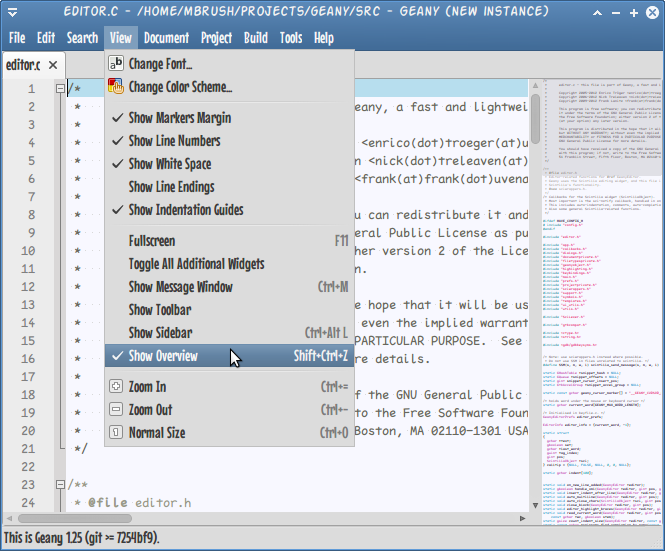This screenshot has width=665, height=551.
Task: Click the horizontal scrollbar thumb
Action: coord(75,518)
